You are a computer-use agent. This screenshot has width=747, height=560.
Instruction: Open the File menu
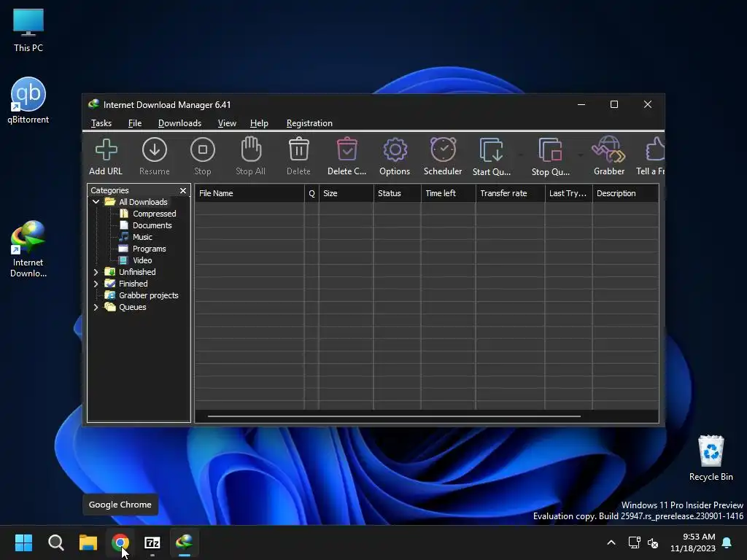point(135,123)
